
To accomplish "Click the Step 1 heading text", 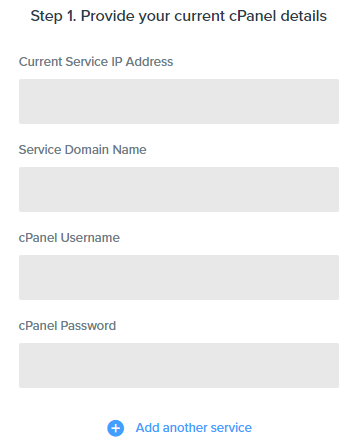I will 179,16.
